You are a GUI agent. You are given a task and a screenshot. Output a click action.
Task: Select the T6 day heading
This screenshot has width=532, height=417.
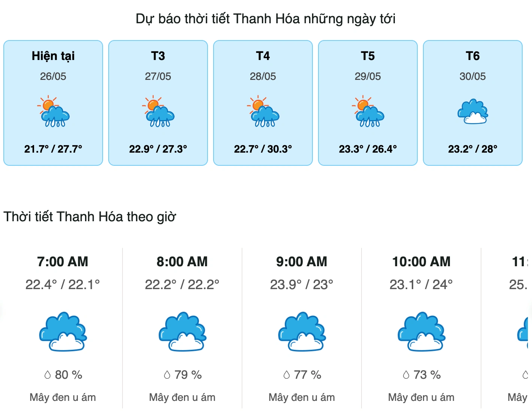tap(473, 56)
